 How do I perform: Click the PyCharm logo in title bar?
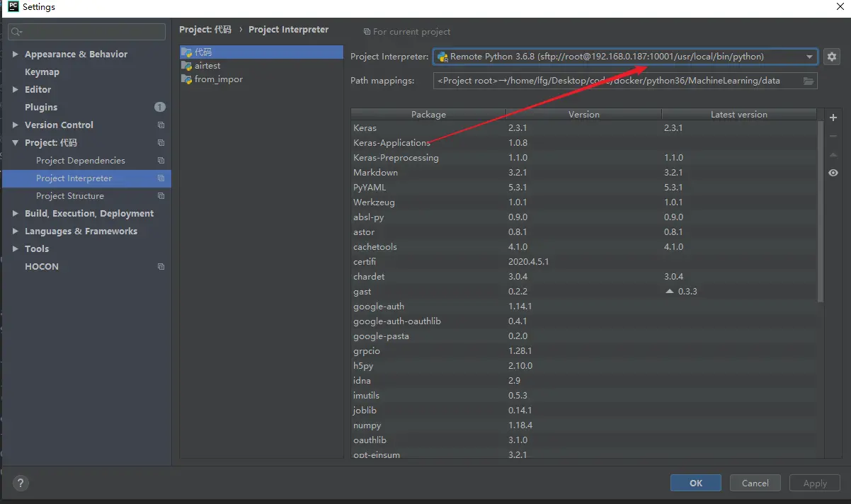pyautogui.click(x=13, y=7)
